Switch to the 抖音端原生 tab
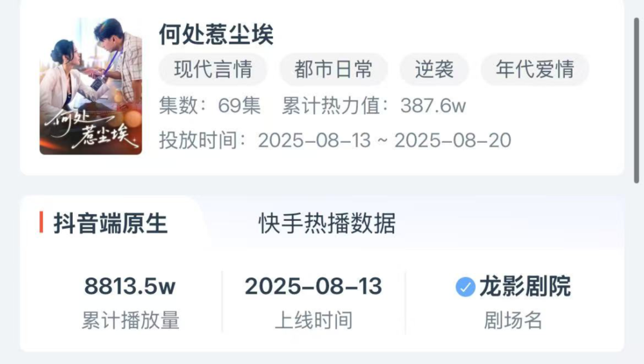 (110, 224)
